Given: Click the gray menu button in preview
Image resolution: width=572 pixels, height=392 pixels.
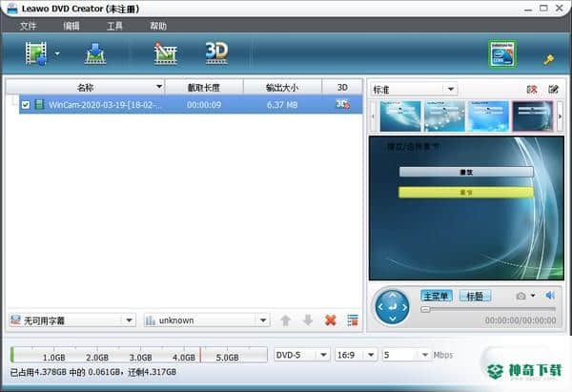Looking at the screenshot, I should click(466, 172).
